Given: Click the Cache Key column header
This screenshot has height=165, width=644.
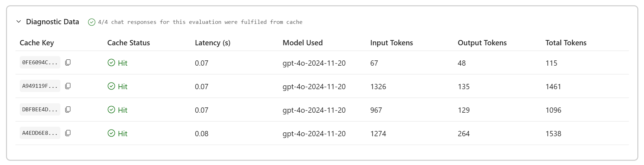Looking at the screenshot, I should tap(37, 43).
